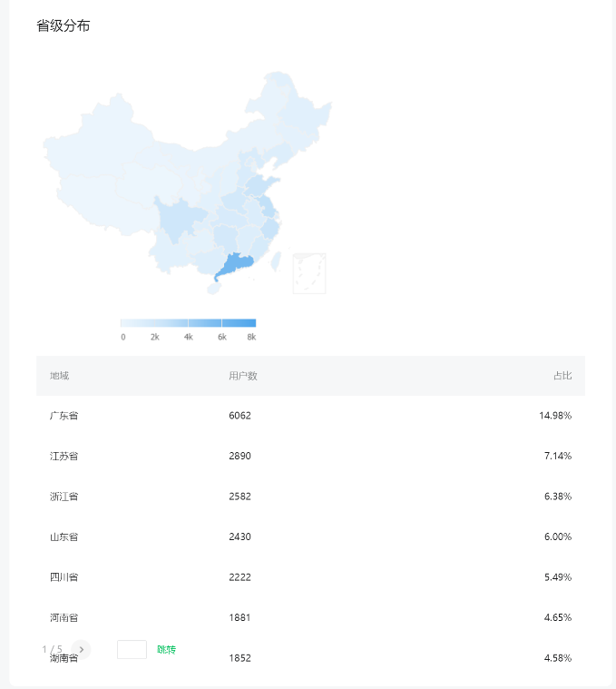Select the 山东省 row name
The height and width of the screenshot is (689, 616).
coord(64,537)
